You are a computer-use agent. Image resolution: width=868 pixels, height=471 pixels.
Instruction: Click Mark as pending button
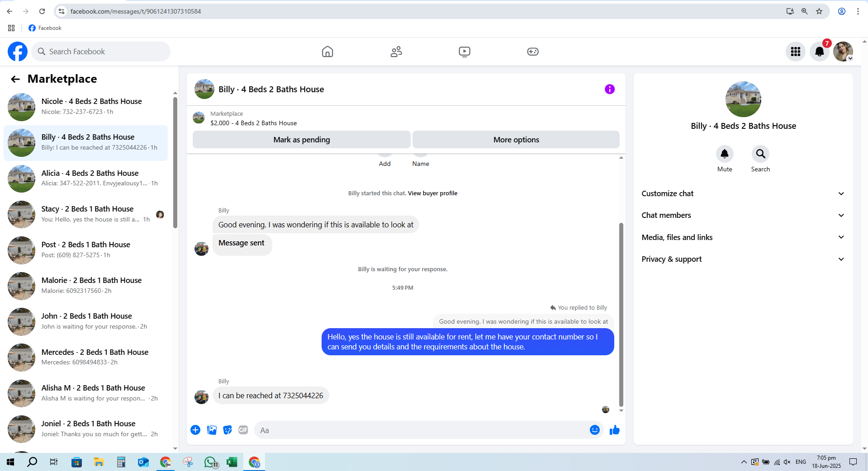pos(302,140)
